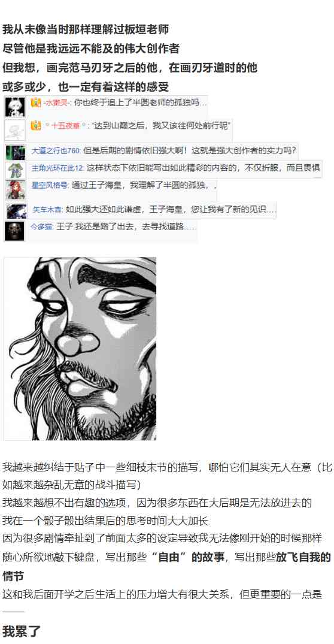
Task: Click the gold member badge before 十五夜章
Action: point(36,126)
